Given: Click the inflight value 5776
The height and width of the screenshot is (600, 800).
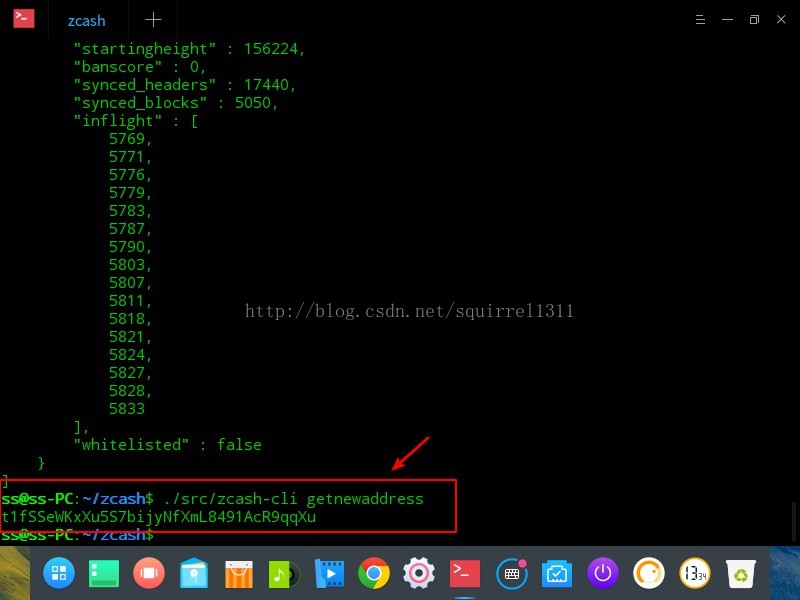Looking at the screenshot, I should 130,175.
